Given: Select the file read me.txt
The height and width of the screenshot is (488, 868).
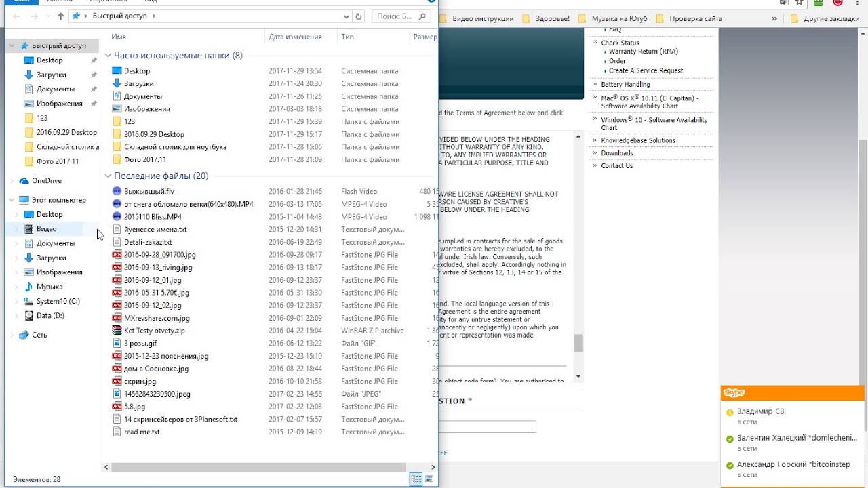Looking at the screenshot, I should pyautogui.click(x=142, y=432).
